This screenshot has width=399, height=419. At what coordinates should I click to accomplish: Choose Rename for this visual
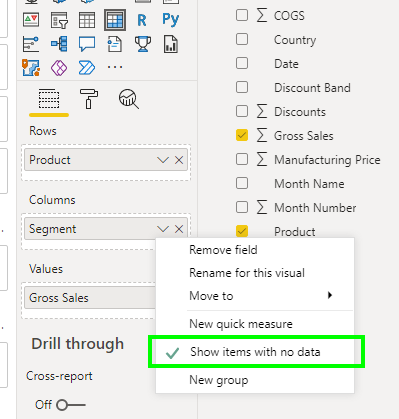[255, 273]
